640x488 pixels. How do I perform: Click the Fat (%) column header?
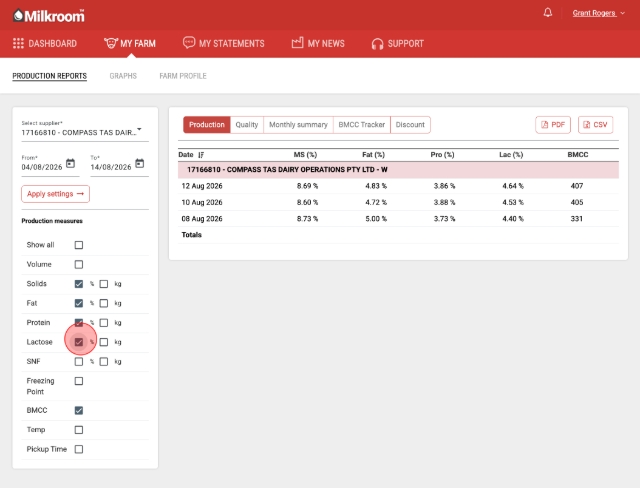[373, 155]
